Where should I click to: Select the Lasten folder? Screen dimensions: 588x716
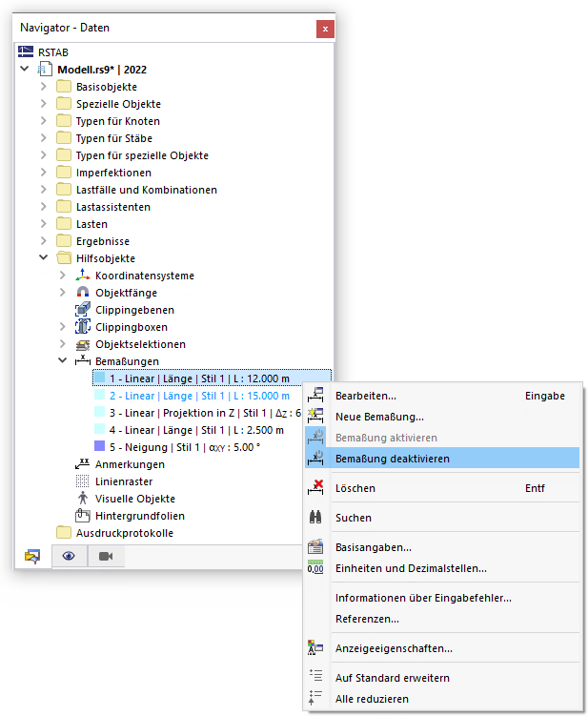click(91, 224)
